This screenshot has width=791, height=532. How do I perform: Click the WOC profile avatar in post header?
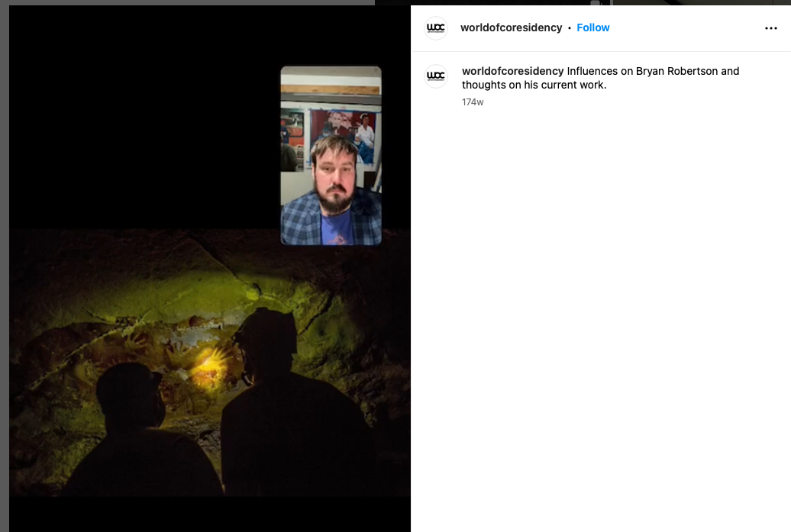(x=435, y=28)
